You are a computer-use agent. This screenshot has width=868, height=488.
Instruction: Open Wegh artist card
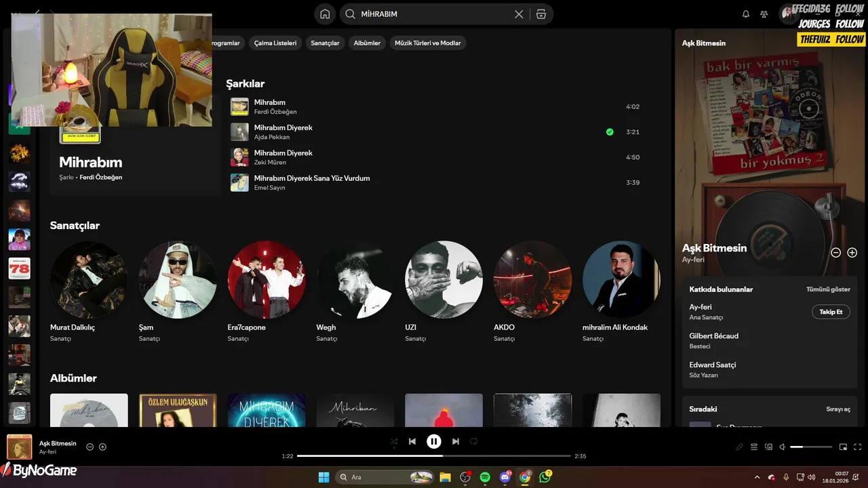[355, 290]
